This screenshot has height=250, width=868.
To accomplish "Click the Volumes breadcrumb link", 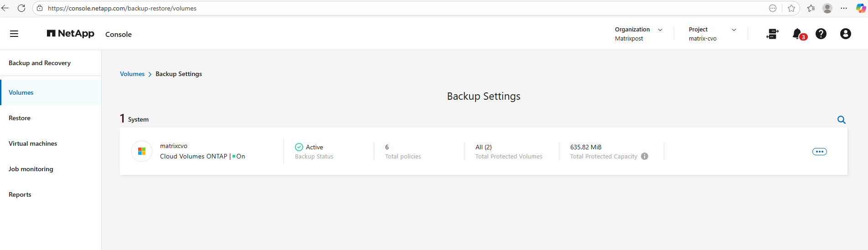I will point(132,74).
